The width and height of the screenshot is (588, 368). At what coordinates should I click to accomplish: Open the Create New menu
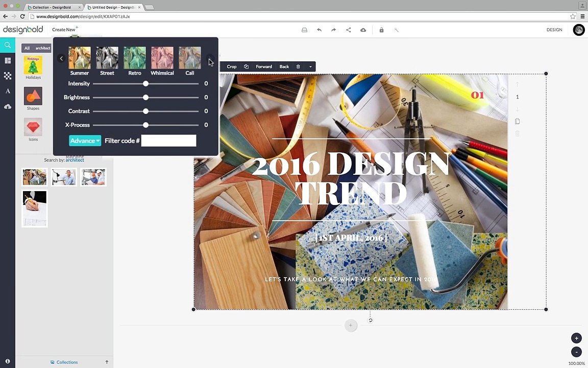point(65,29)
